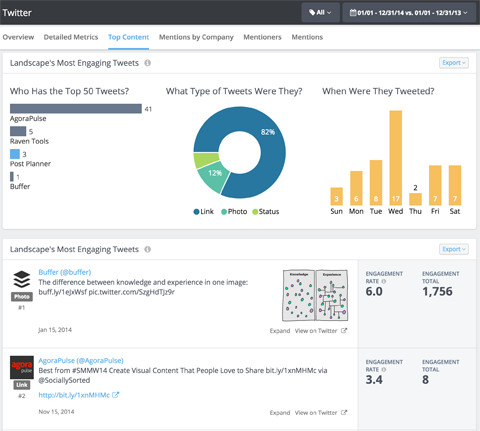This screenshot has width=480, height=431.
Task: Click the Monday bar with 6 tweets
Action: pyautogui.click(x=356, y=188)
